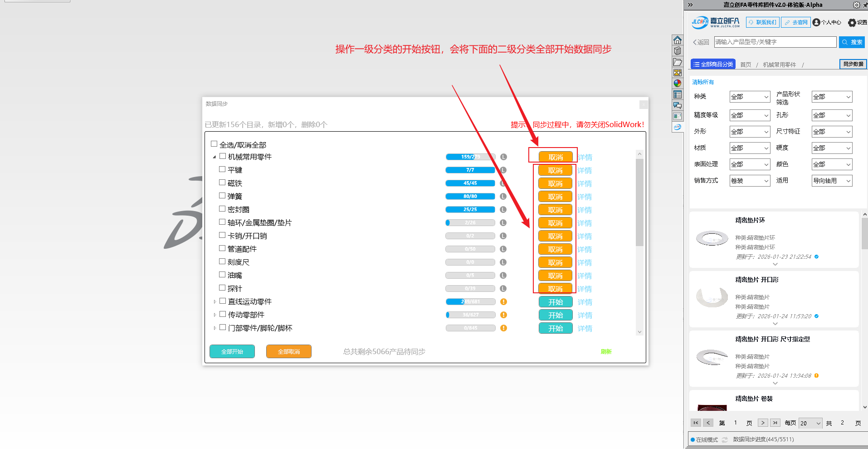Screen dimensions: 868x449
Task: Open the SolidWorks Resources home tab icon
Action: pyautogui.click(x=677, y=40)
